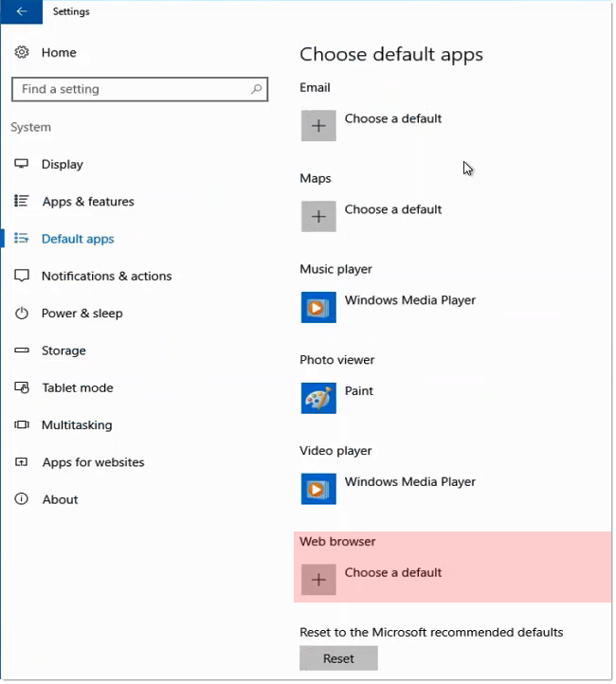616x684 pixels.
Task: Click the Paint icon under Photo viewer
Action: click(318, 399)
